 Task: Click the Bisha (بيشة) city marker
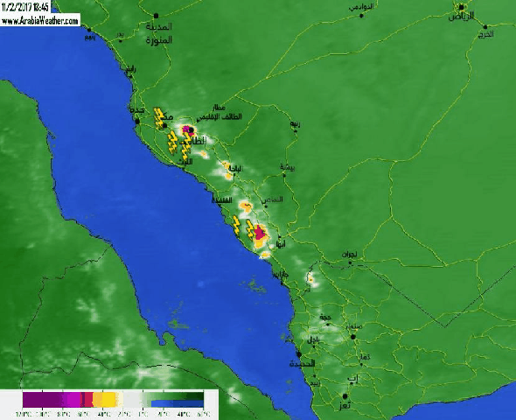[284, 175]
